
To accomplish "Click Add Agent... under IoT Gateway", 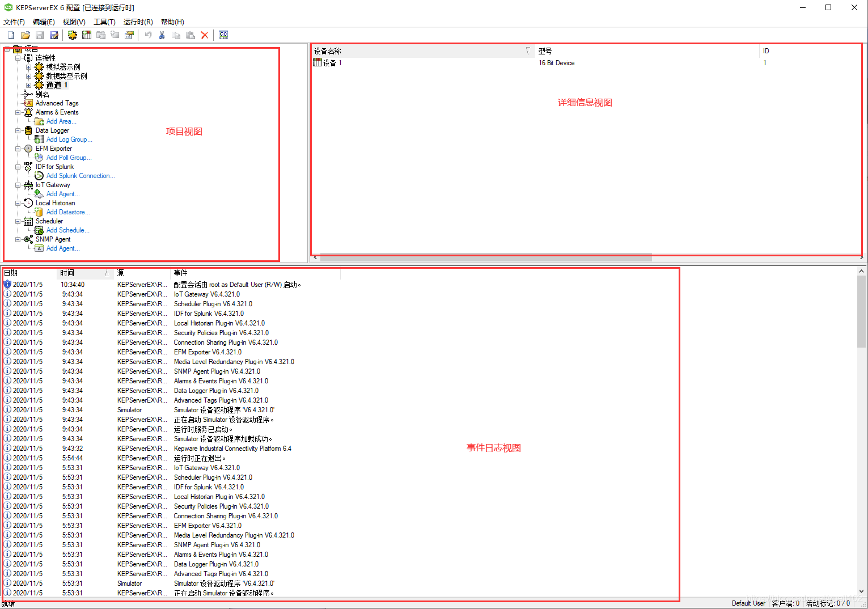I will point(63,194).
